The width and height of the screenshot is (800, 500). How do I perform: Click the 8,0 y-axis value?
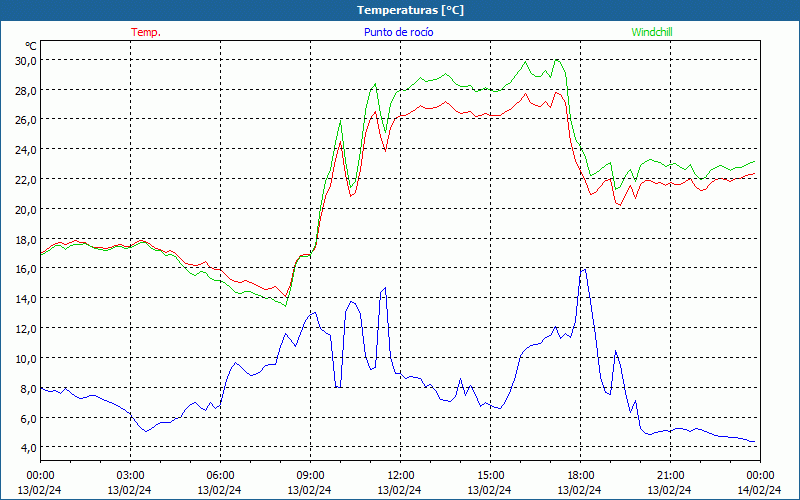[29, 388]
